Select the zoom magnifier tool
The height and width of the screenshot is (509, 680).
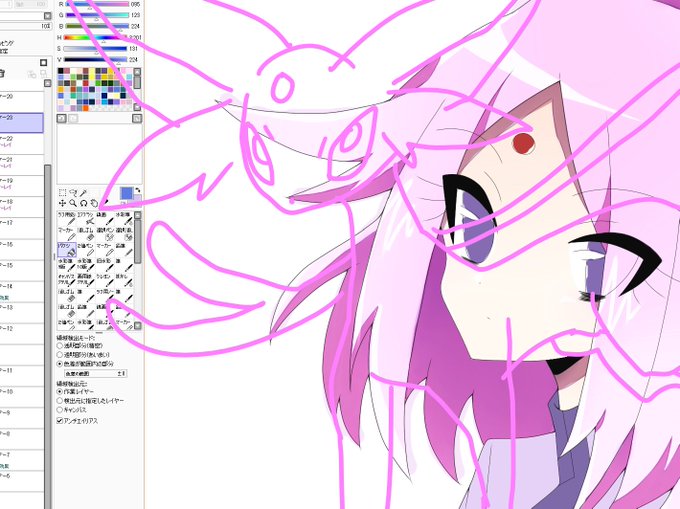[x=73, y=203]
